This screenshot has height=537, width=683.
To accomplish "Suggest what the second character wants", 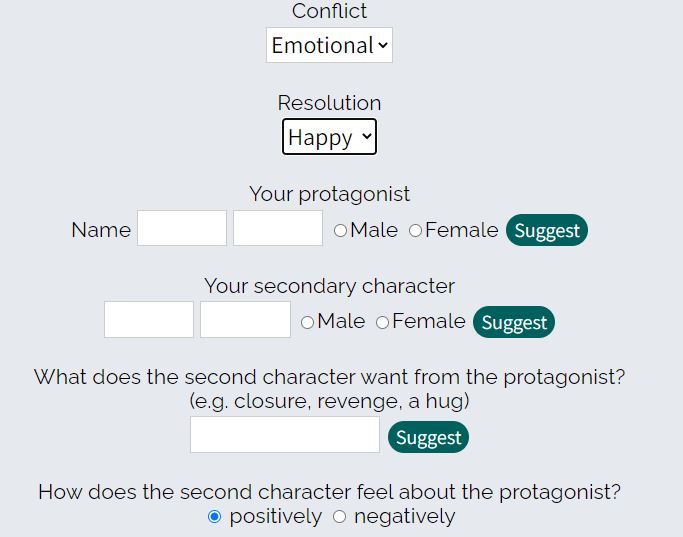I will 428,437.
